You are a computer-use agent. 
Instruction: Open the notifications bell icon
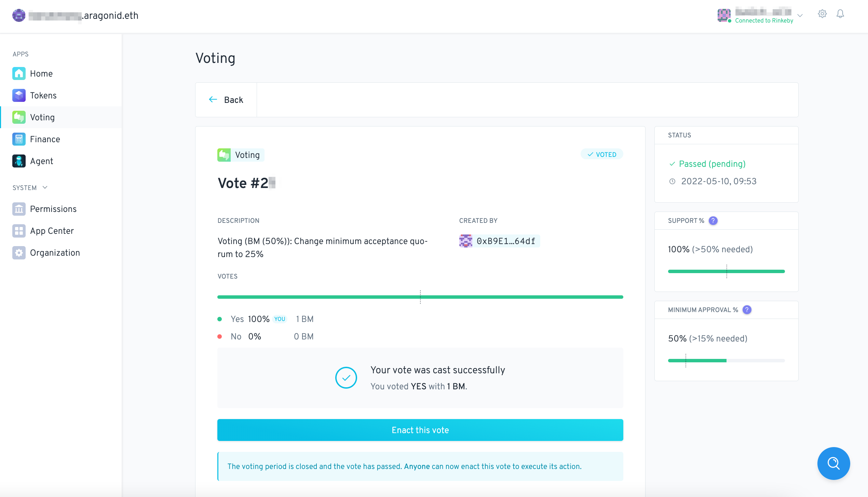click(x=840, y=14)
